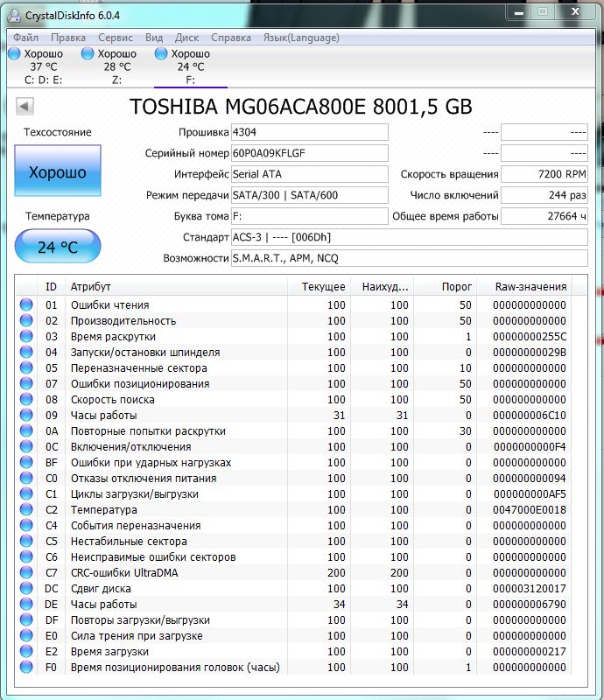The image size is (604, 700).
Task: Click status orb for BF Ошибки при ударных нагрузках
Action: (26, 462)
